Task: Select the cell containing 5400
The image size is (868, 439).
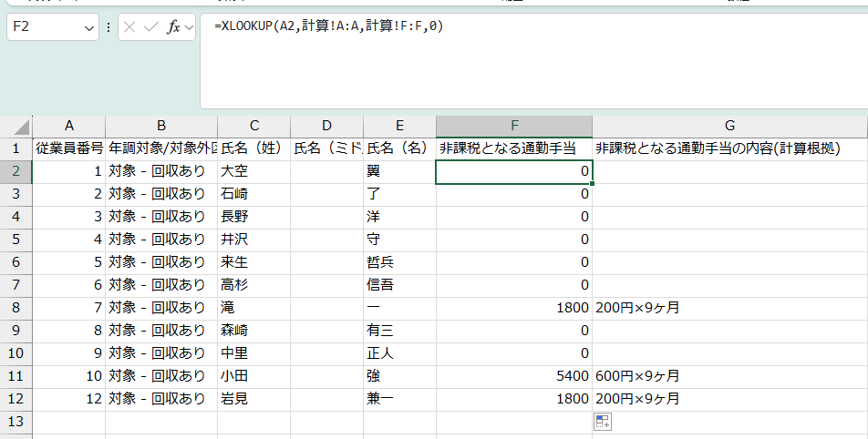Action: 514,375
